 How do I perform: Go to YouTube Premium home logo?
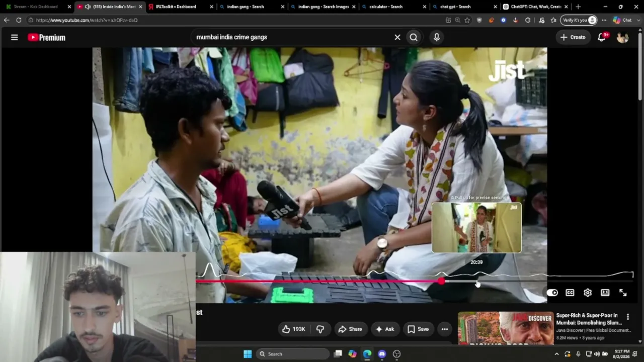[x=46, y=37]
